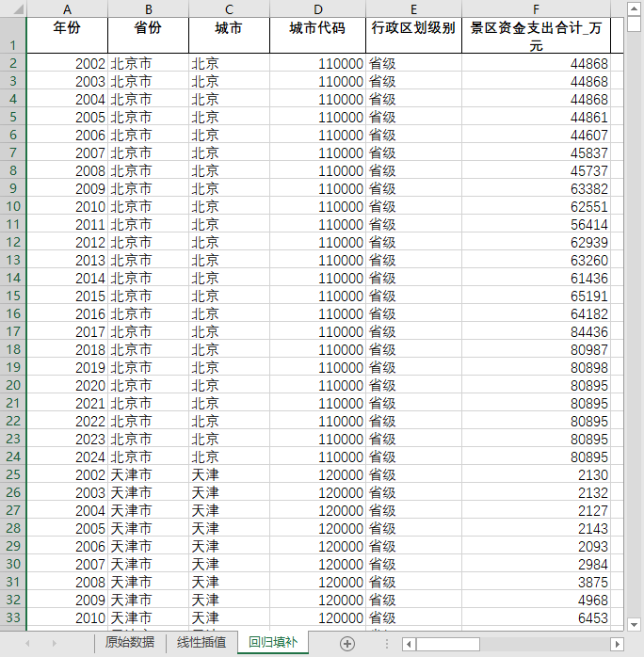Select cell with value 64182
The width and height of the screenshot is (644, 657).
coord(537,313)
